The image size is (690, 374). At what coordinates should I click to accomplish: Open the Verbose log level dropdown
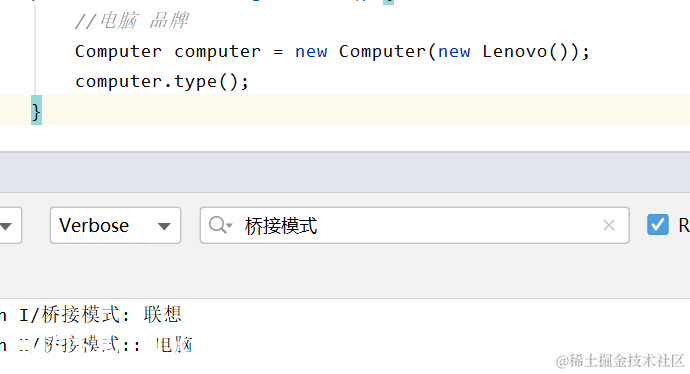[x=115, y=225]
